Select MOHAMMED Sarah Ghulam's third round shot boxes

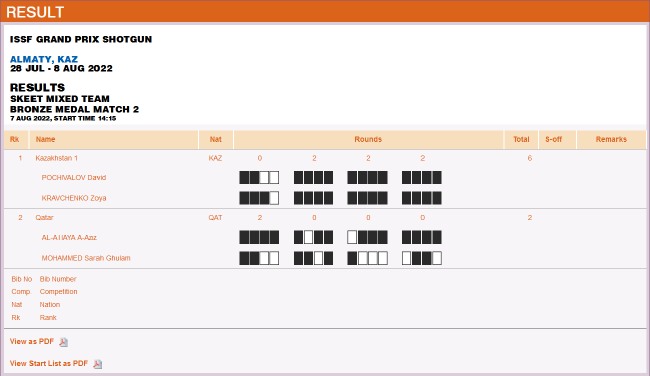tap(367, 258)
